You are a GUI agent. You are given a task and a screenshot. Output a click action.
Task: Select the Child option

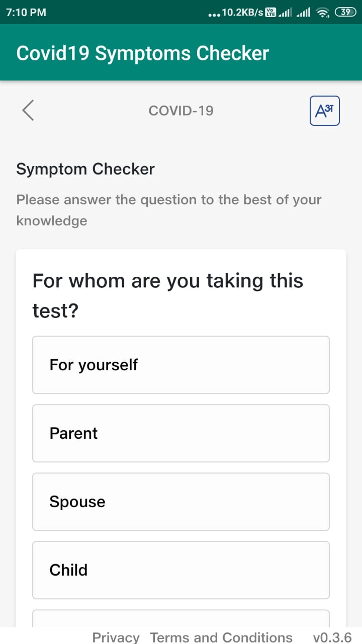click(181, 570)
